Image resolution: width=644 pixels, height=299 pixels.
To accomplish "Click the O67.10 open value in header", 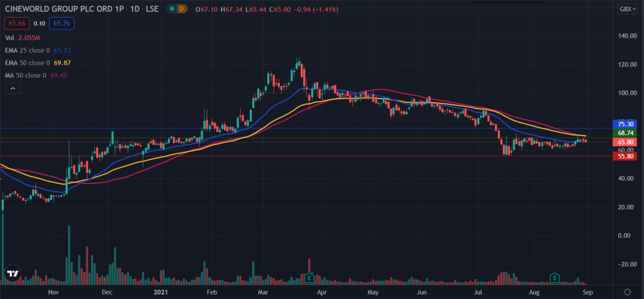I will point(207,9).
